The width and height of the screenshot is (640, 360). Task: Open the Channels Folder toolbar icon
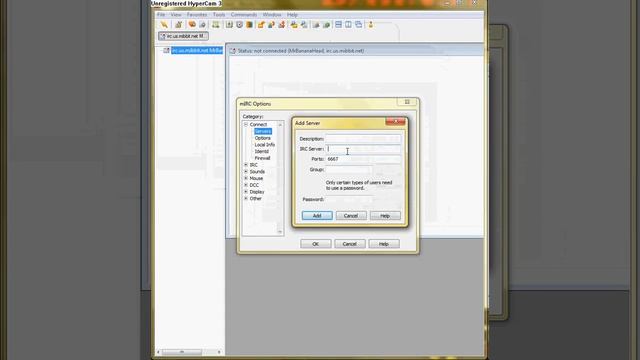(192, 25)
